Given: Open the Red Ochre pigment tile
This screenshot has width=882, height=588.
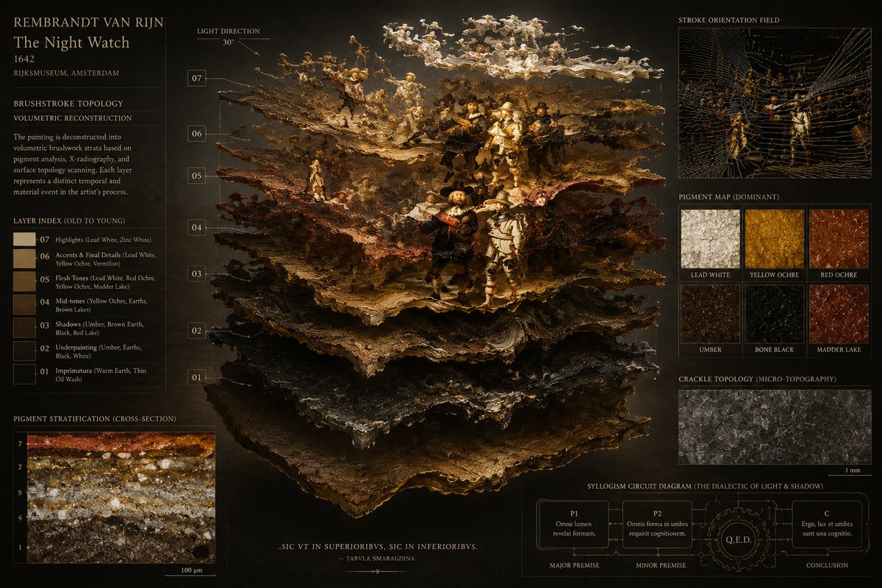Looking at the screenshot, I should (x=838, y=239).
